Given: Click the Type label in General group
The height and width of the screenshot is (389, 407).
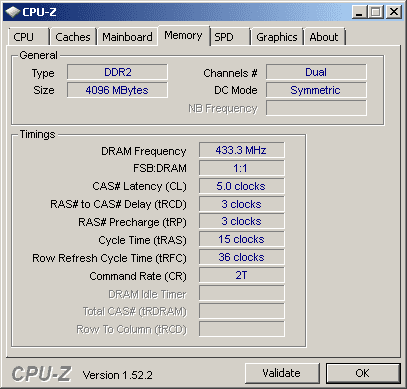Looking at the screenshot, I should (x=43, y=74).
